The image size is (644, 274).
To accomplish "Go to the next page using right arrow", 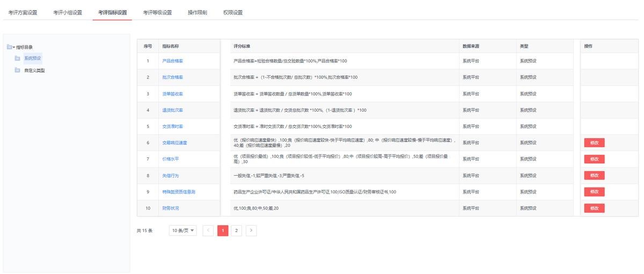I will (x=251, y=230).
